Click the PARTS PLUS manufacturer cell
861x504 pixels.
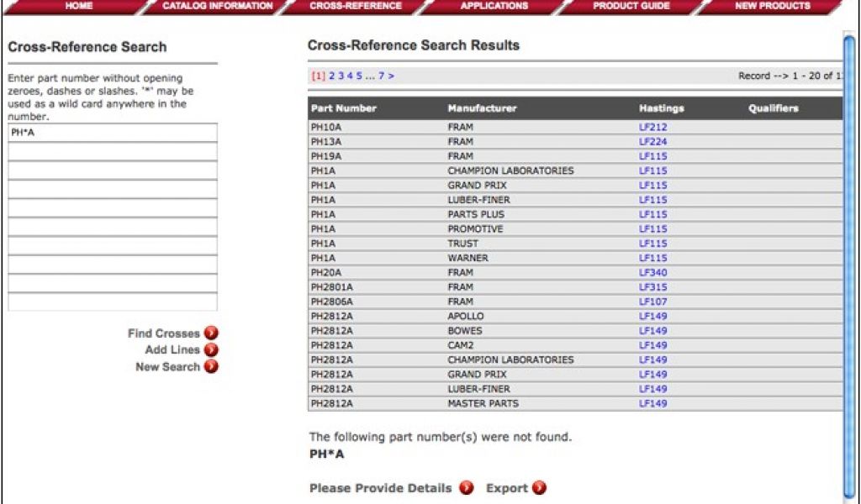pos(476,214)
